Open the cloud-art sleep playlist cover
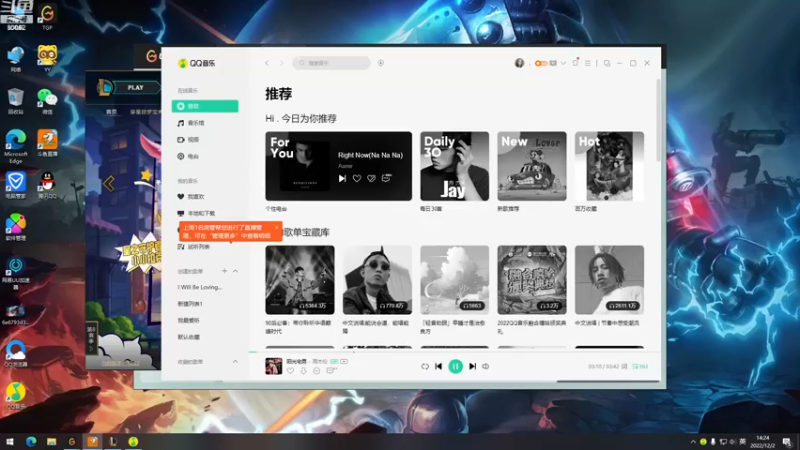Viewport: 800px width, 450px height. pos(455,280)
